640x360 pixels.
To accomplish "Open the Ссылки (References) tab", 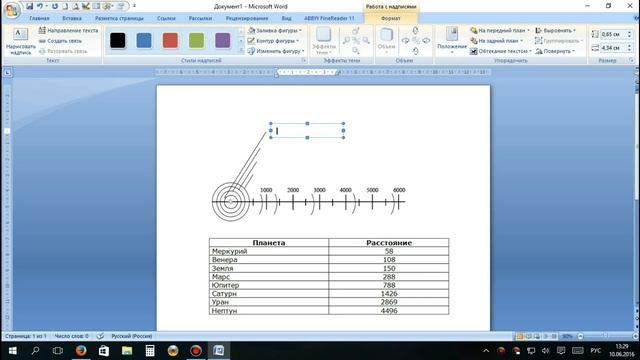I will pos(166,18).
